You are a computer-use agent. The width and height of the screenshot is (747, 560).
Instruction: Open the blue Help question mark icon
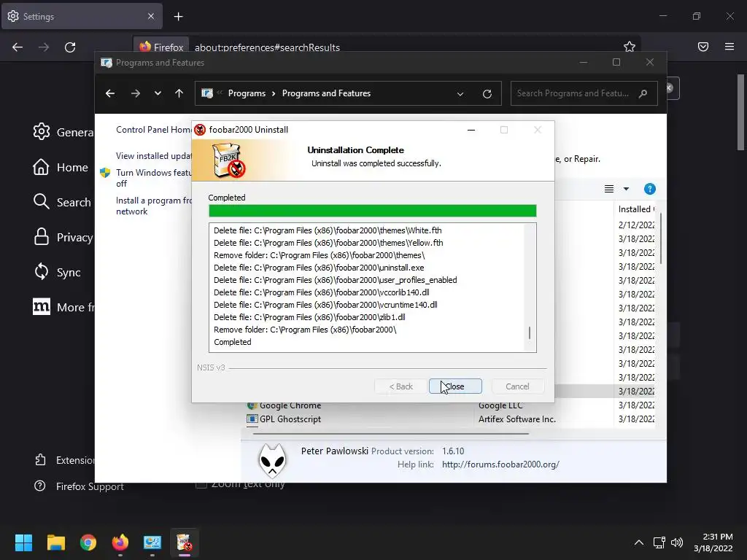coord(650,189)
